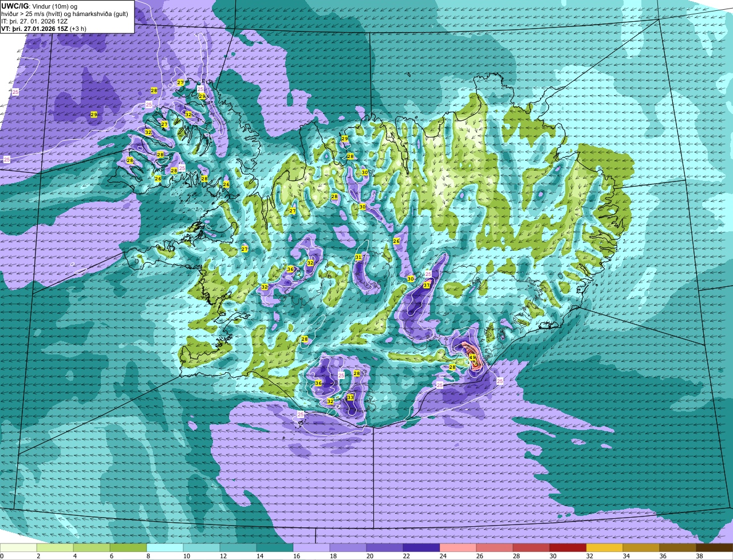
Task: Select the 10–12 m/s aqua legend swatch
Action: (x=202, y=548)
